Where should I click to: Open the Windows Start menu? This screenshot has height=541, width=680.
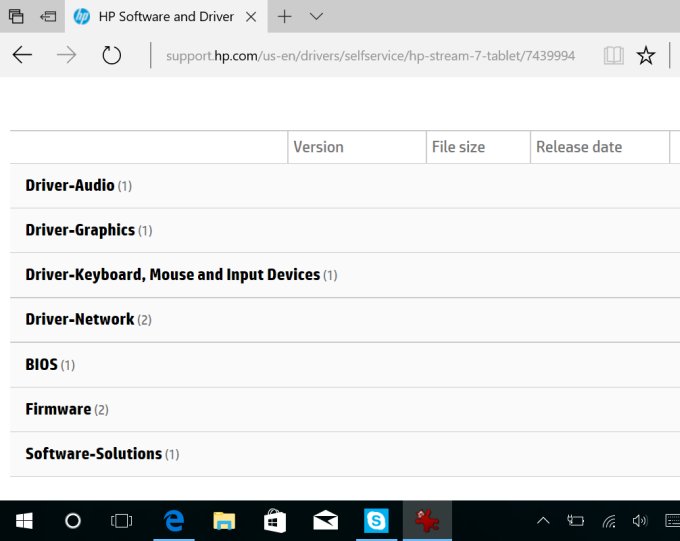tap(24, 521)
